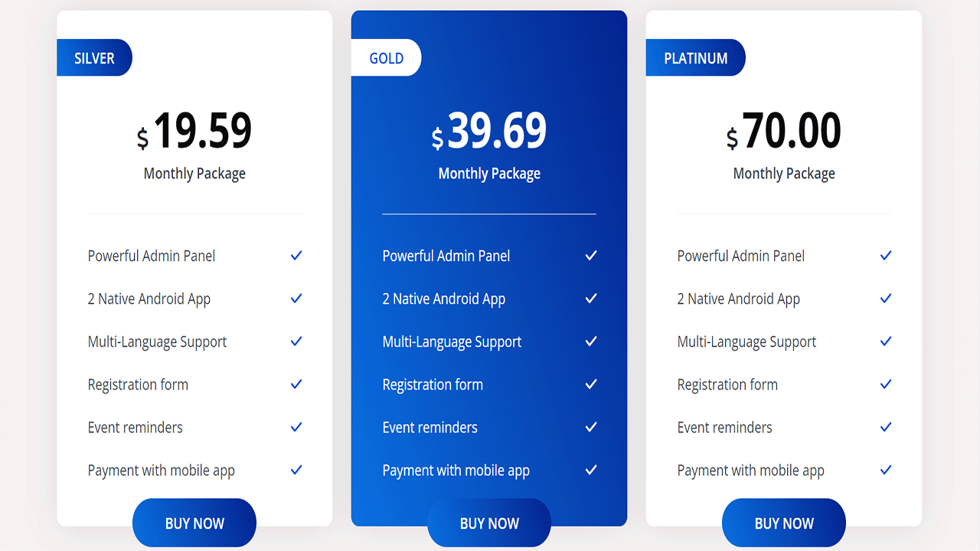Viewport: 980px width, 551px height.
Task: Click BUY NOW on the Gold plan
Action: click(x=488, y=523)
